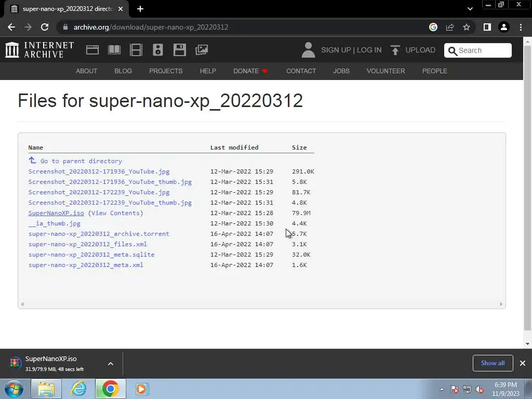Screen dimensions: 532x399
Task: Open the Chrome profile icon
Action: point(504,27)
